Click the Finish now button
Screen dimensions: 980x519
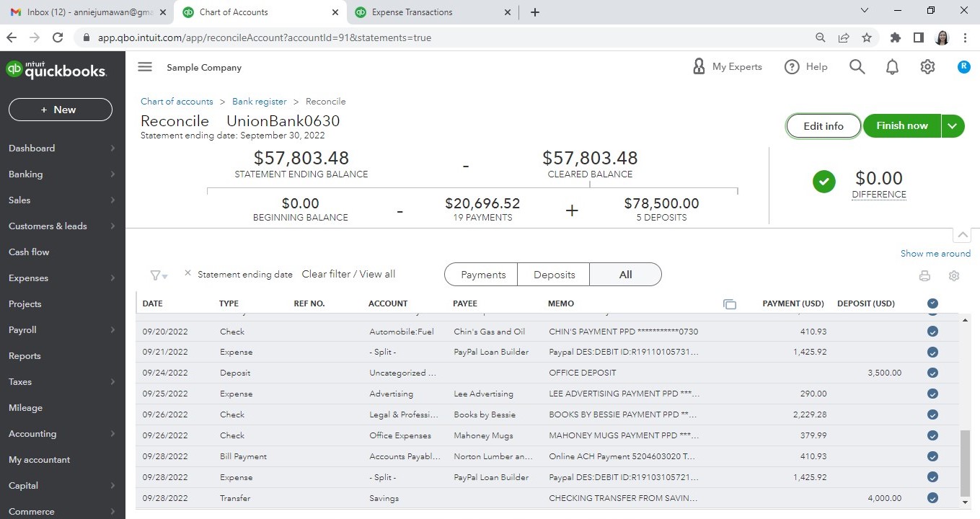(x=902, y=125)
